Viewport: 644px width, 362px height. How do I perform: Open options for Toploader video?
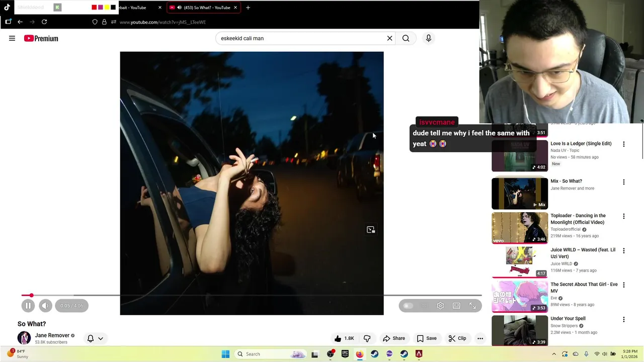click(624, 216)
